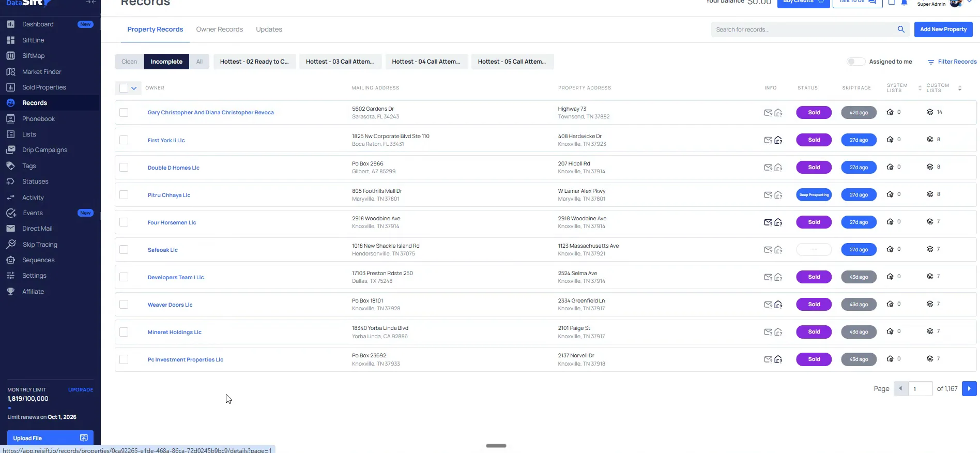Check the Pitru Chhaya Llc checkbox
Image resolution: width=980 pixels, height=453 pixels.
pyautogui.click(x=124, y=194)
